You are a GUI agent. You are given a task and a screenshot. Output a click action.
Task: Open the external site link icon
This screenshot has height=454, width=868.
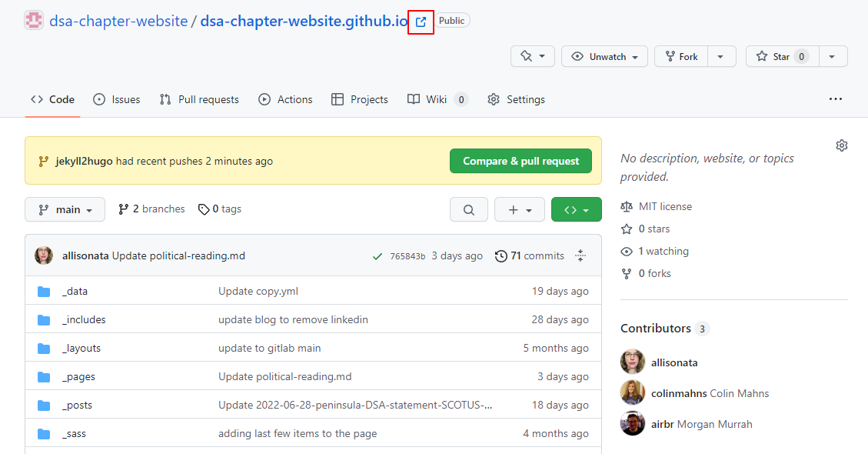[421, 22]
